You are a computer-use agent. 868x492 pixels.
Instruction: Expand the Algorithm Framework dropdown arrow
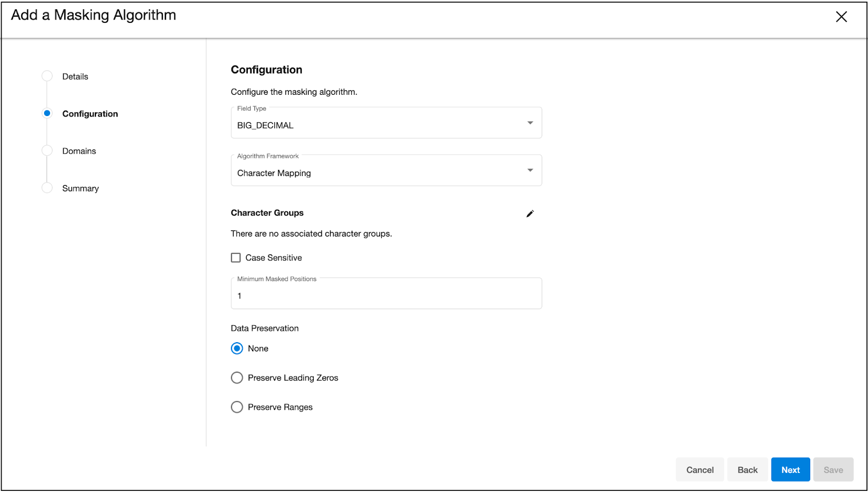pyautogui.click(x=530, y=171)
